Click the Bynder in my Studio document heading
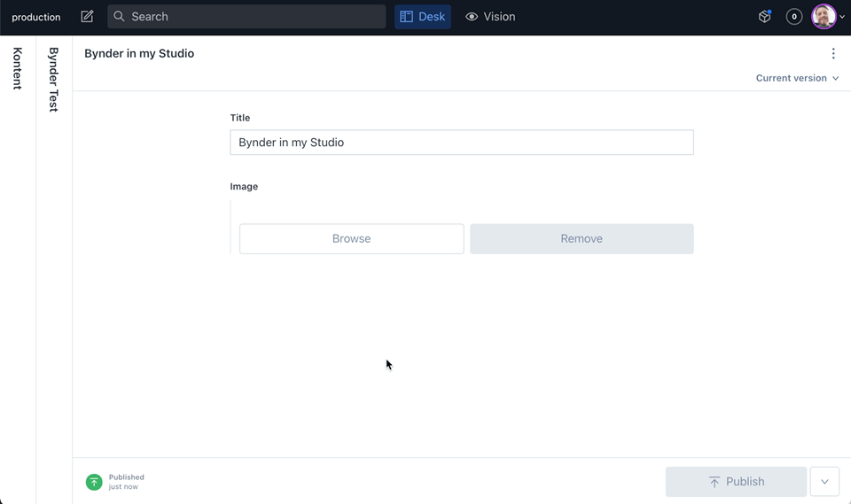The image size is (851, 504). 139,53
